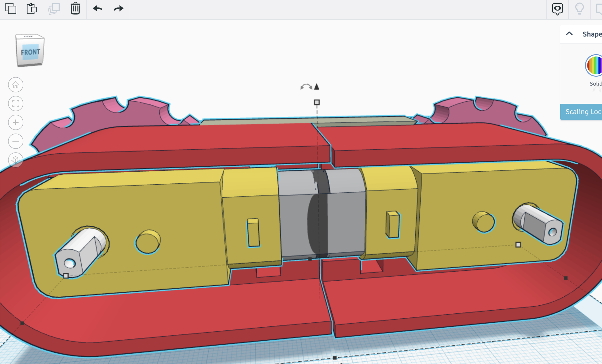Zoom in with the plus button
This screenshot has height=364, width=602.
pos(16,123)
